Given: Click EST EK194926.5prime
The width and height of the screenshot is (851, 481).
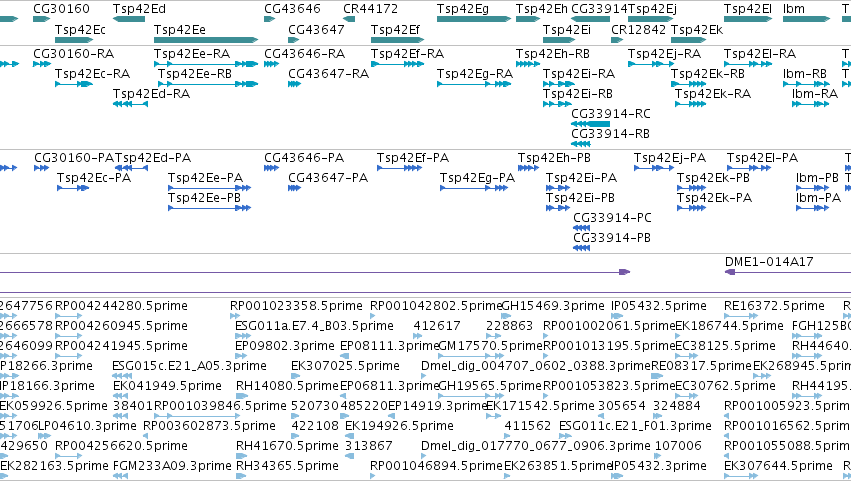Looking at the screenshot, I should [x=399, y=426].
